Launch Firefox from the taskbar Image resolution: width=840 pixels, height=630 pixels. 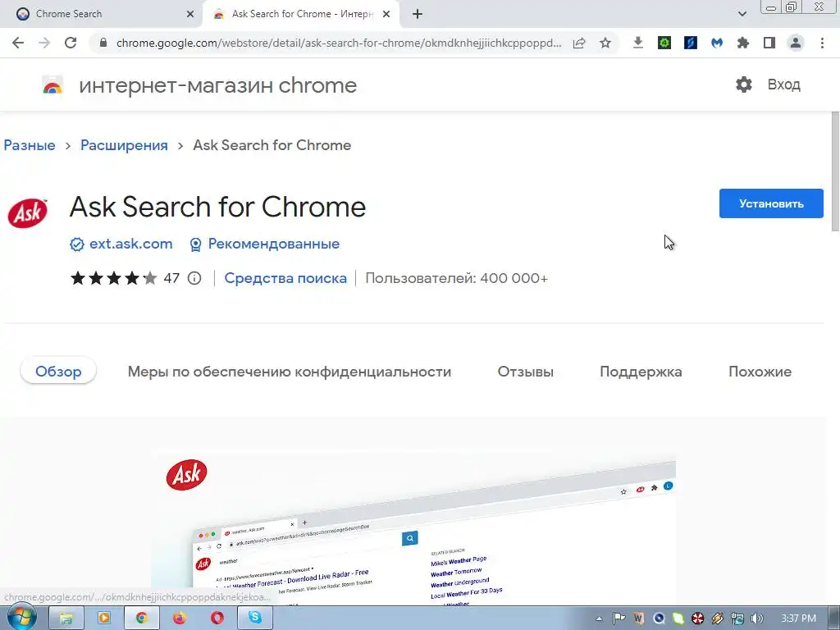pyautogui.click(x=180, y=619)
